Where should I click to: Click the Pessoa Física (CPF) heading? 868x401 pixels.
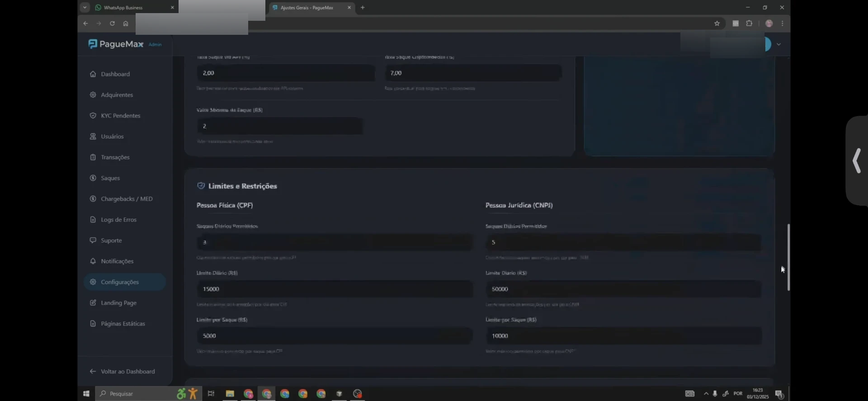click(225, 205)
